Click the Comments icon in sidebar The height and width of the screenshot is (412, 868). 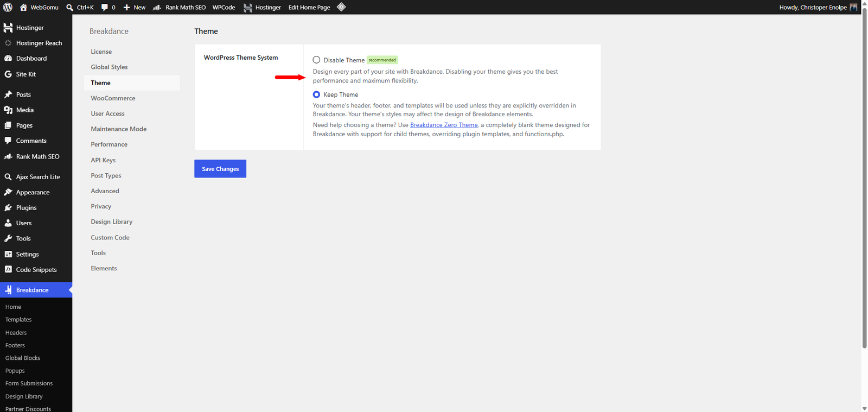(x=8, y=141)
